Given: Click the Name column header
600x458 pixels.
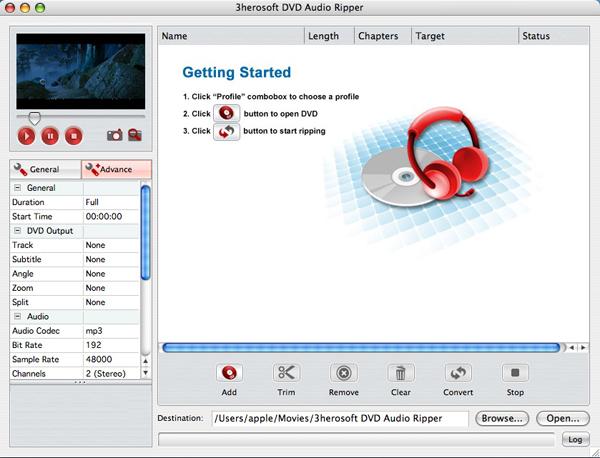Looking at the screenshot, I should (x=231, y=36).
